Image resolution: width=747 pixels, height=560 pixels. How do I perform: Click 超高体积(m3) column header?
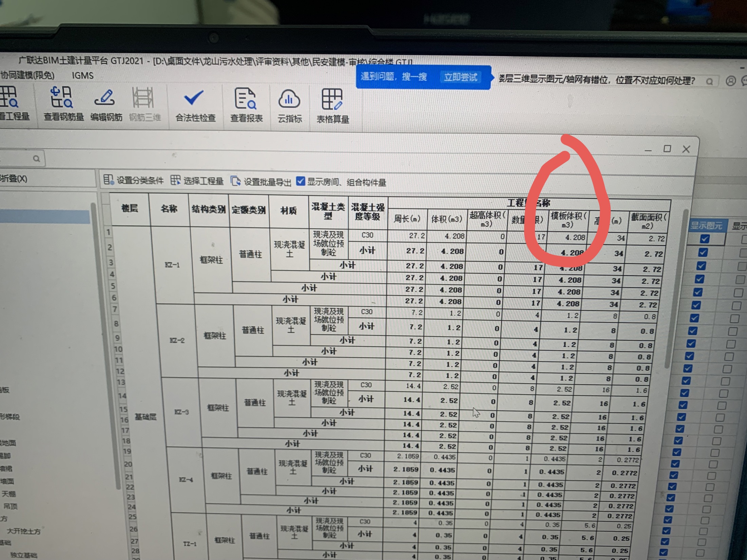pyautogui.click(x=486, y=220)
